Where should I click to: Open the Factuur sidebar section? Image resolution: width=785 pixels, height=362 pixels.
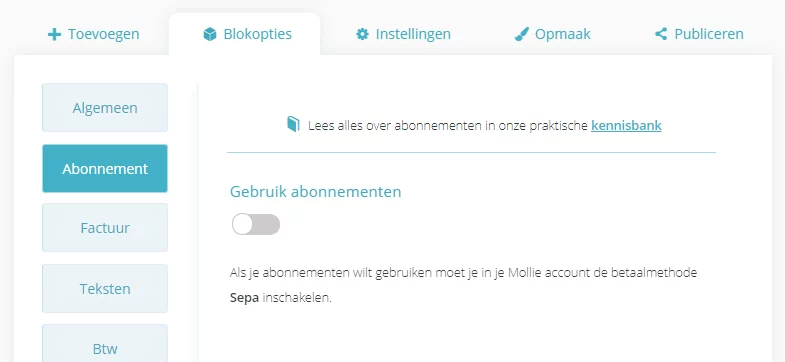pyautogui.click(x=105, y=228)
